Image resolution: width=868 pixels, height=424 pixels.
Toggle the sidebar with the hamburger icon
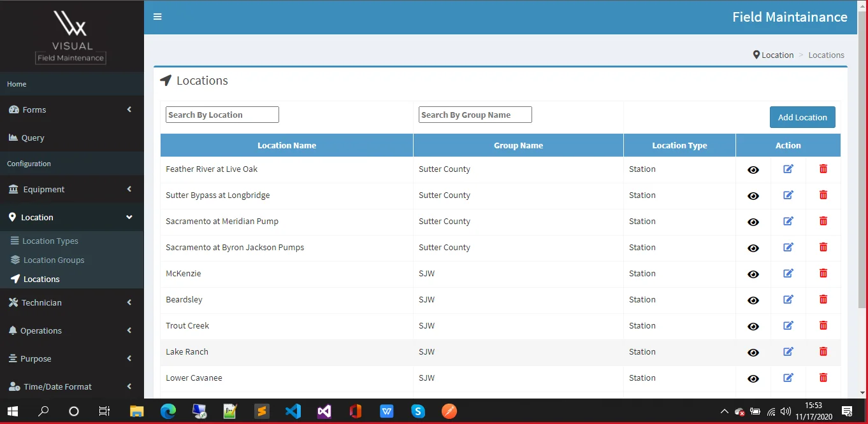click(157, 17)
